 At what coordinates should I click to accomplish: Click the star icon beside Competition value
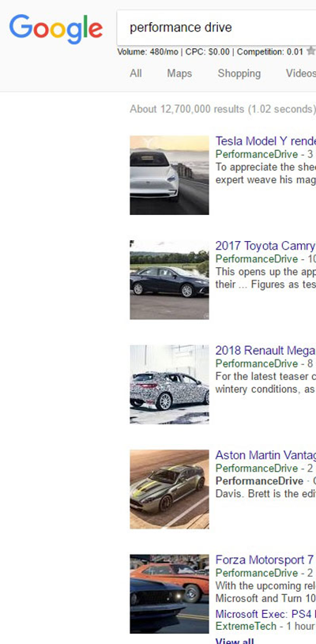point(311,51)
